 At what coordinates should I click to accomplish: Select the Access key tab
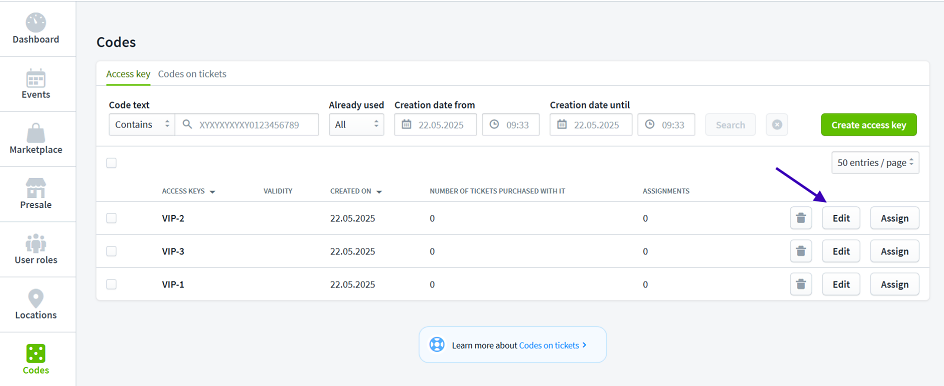point(128,74)
